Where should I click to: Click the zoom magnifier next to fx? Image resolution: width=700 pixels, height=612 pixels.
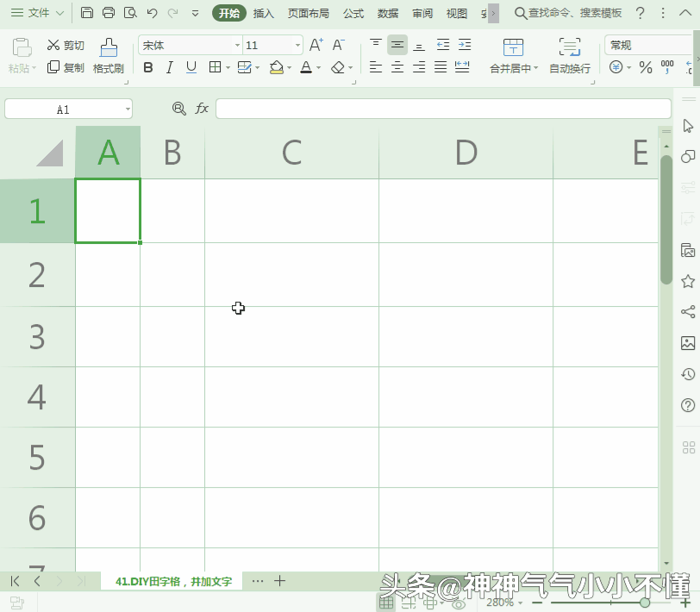pos(179,109)
